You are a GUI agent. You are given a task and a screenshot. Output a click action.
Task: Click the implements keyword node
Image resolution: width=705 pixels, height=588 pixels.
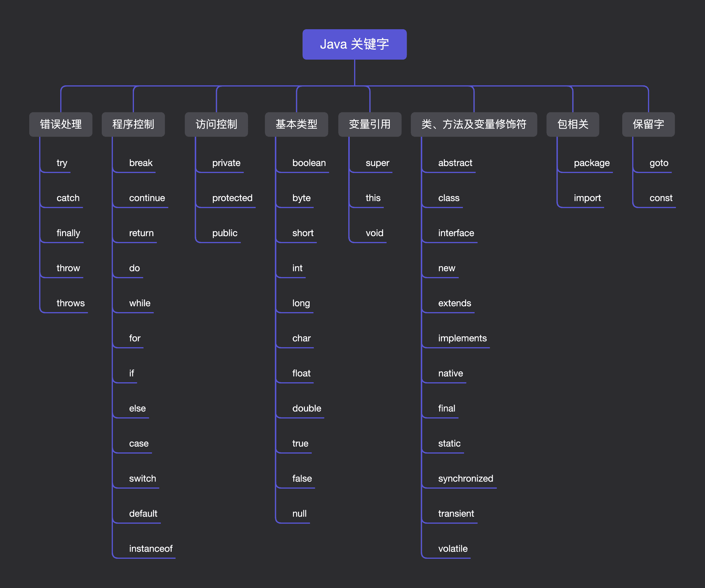coord(462,338)
